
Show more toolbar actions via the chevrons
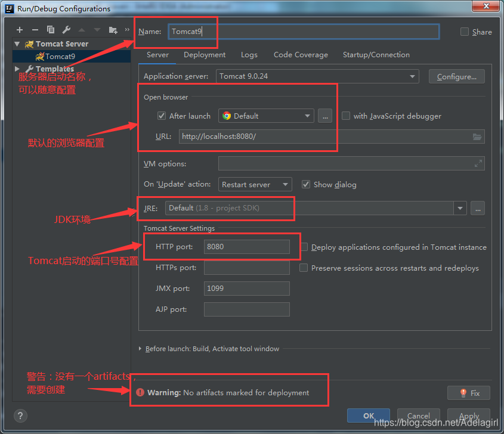tap(127, 30)
